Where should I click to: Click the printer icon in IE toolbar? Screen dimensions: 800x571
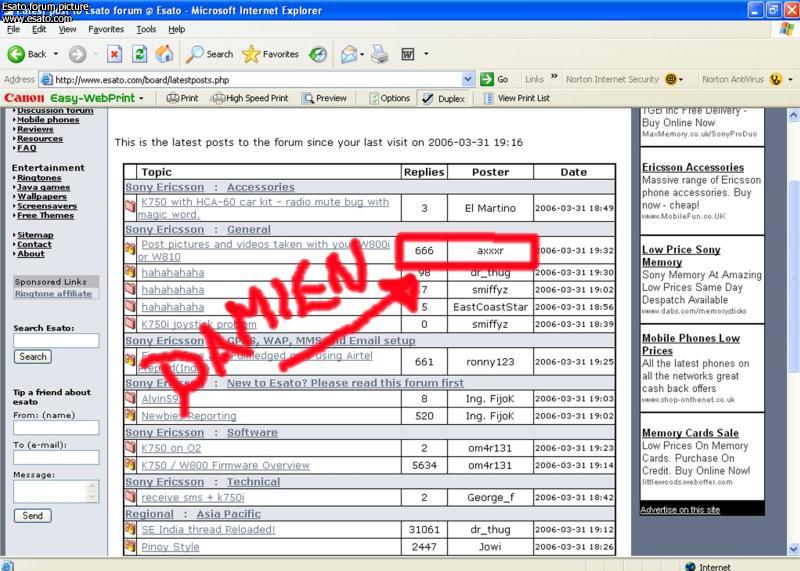(380, 54)
